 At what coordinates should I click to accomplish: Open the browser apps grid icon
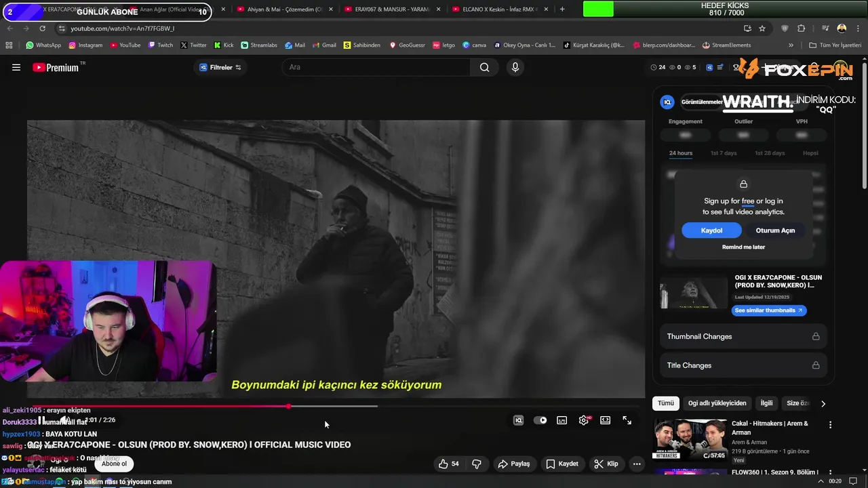pos(9,45)
